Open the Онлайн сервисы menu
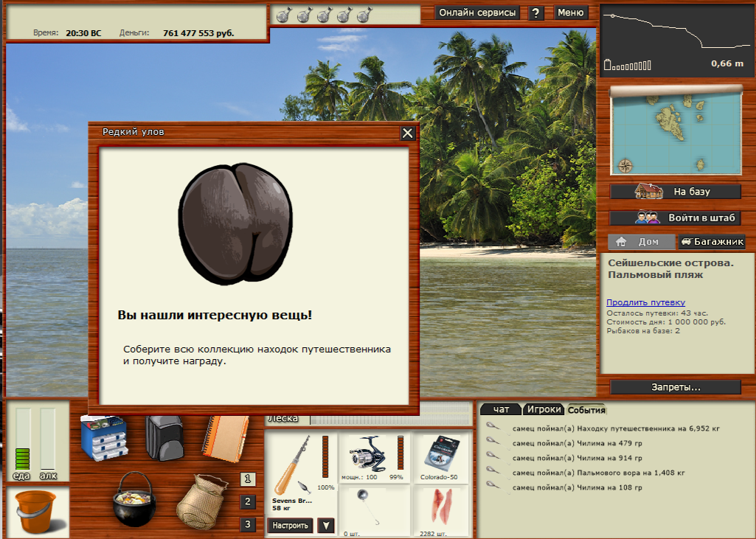756x539 pixels. pos(477,13)
